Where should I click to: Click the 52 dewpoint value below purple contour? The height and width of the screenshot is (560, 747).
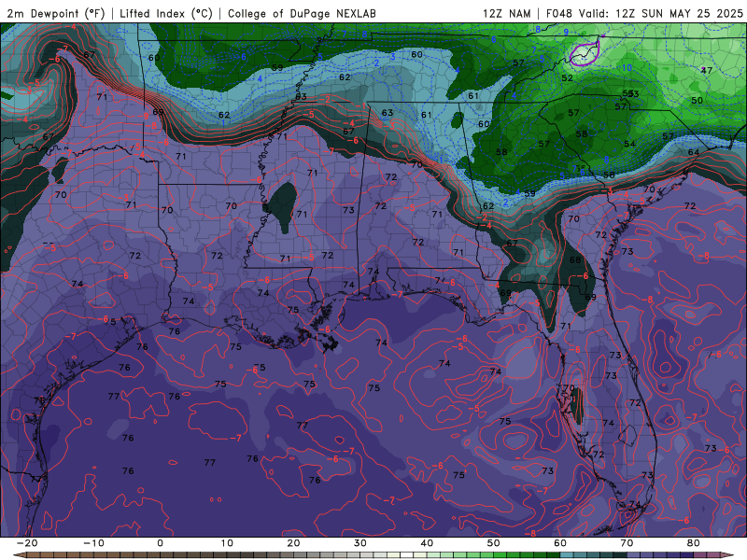[x=567, y=77]
